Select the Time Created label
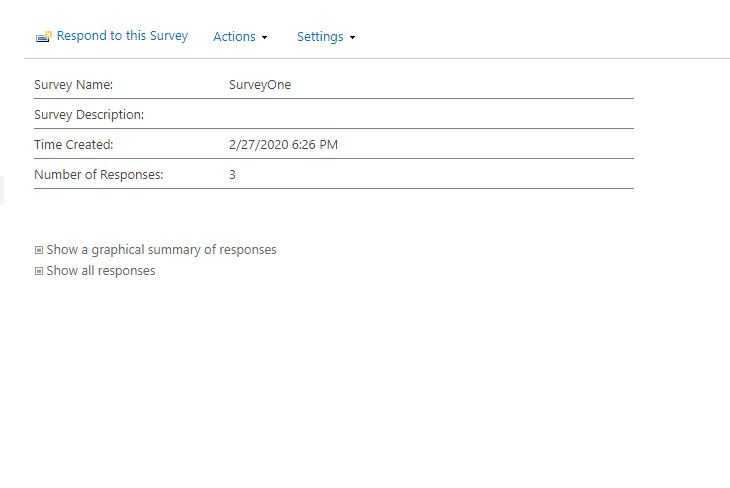This screenshot has height=488, width=730. point(74,145)
